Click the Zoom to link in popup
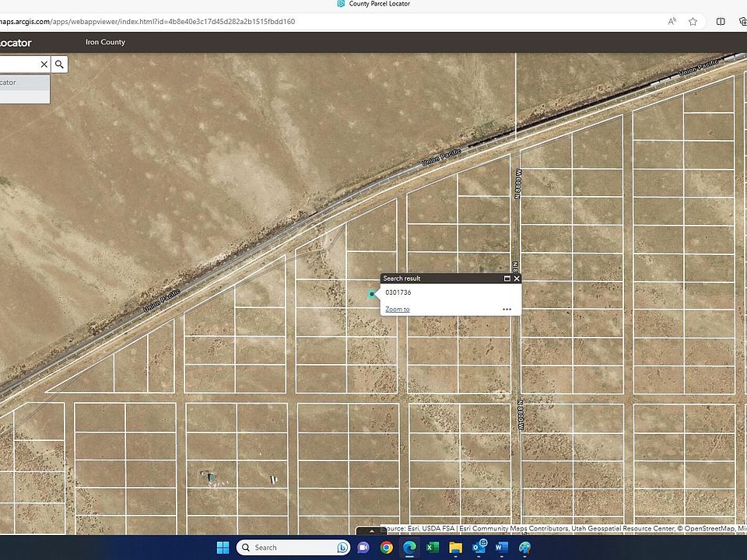This screenshot has width=747, height=560. pyautogui.click(x=397, y=310)
